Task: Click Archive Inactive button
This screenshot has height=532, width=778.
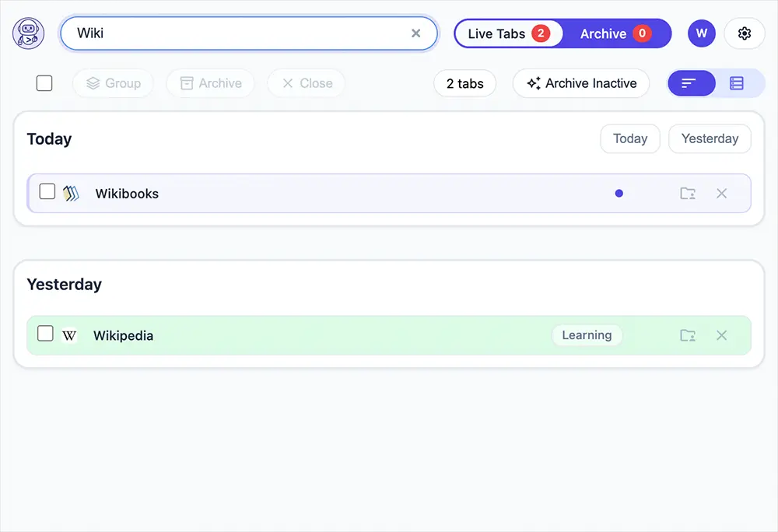Action: (581, 83)
